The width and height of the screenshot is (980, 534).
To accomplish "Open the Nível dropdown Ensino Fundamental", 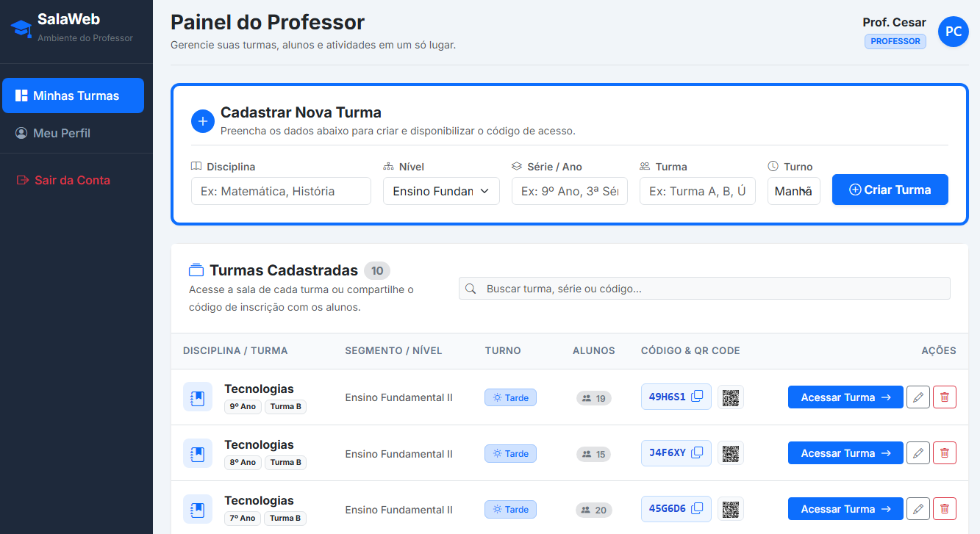I will [441, 191].
